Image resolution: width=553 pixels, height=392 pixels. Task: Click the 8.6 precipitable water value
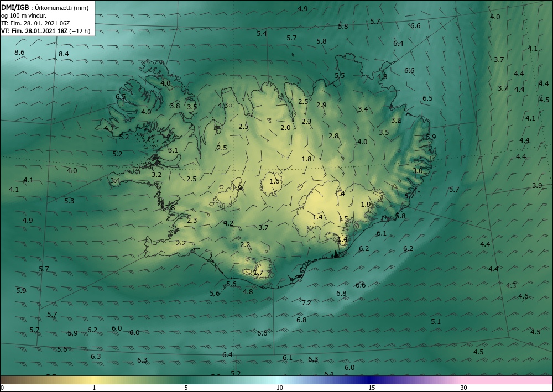pyautogui.click(x=19, y=52)
